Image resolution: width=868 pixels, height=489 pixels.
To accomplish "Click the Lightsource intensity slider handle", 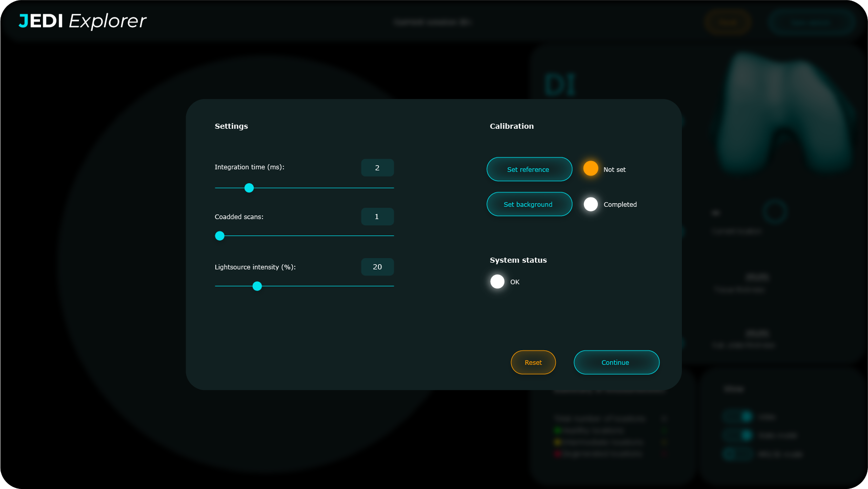I will 257,286.
